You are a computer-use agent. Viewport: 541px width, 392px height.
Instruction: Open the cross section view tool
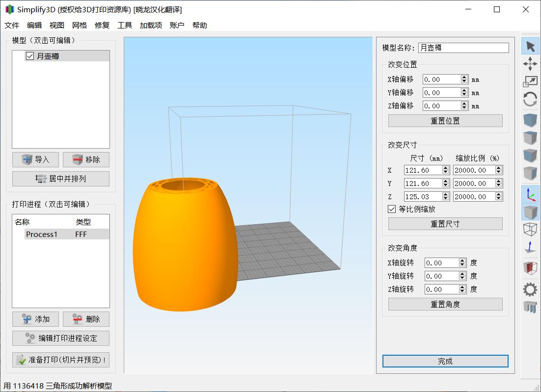coord(530,268)
